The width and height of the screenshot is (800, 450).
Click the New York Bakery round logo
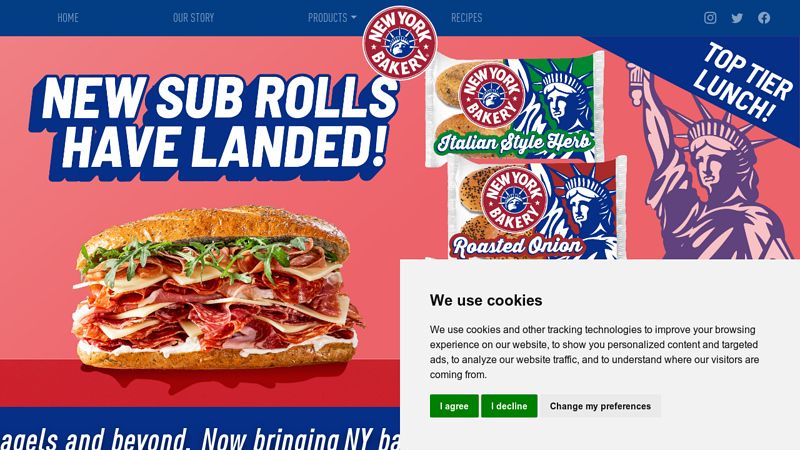400,43
